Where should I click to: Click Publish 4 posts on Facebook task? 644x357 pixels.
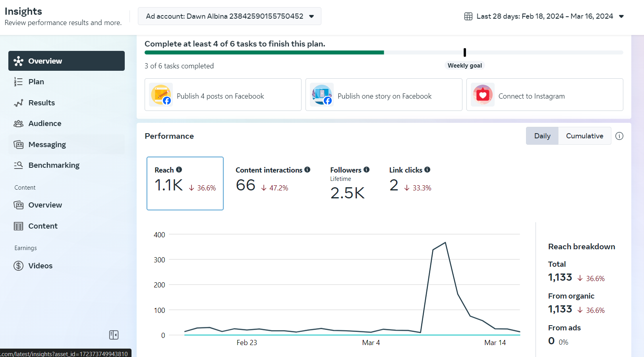click(x=223, y=95)
